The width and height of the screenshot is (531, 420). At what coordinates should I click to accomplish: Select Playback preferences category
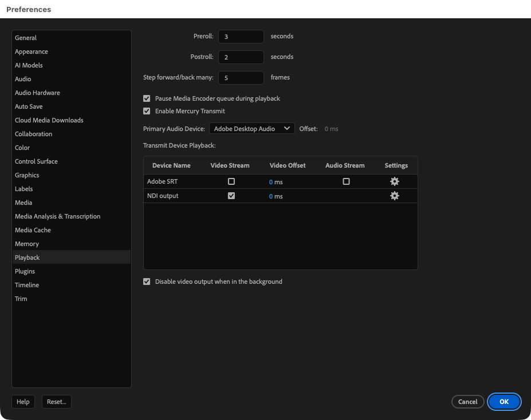[x=72, y=257]
